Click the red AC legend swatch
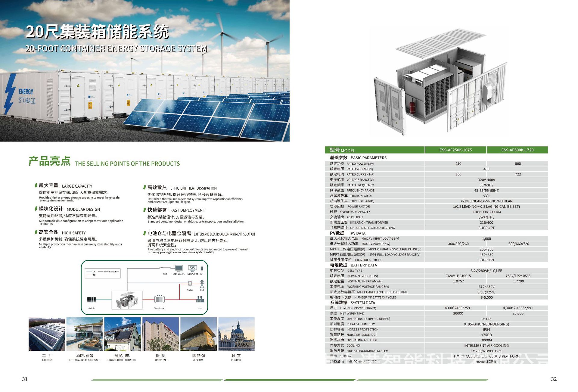 point(89,275)
